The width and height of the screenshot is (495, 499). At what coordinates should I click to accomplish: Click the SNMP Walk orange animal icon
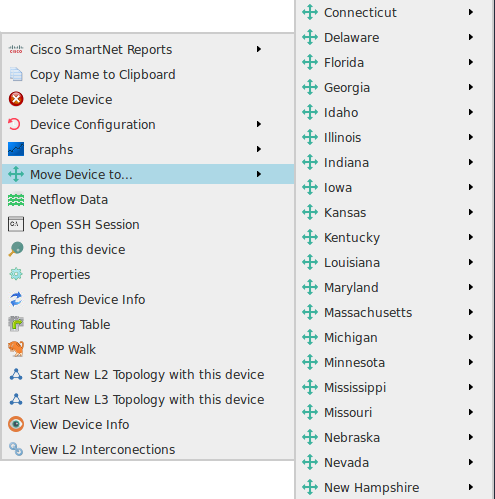click(16, 349)
